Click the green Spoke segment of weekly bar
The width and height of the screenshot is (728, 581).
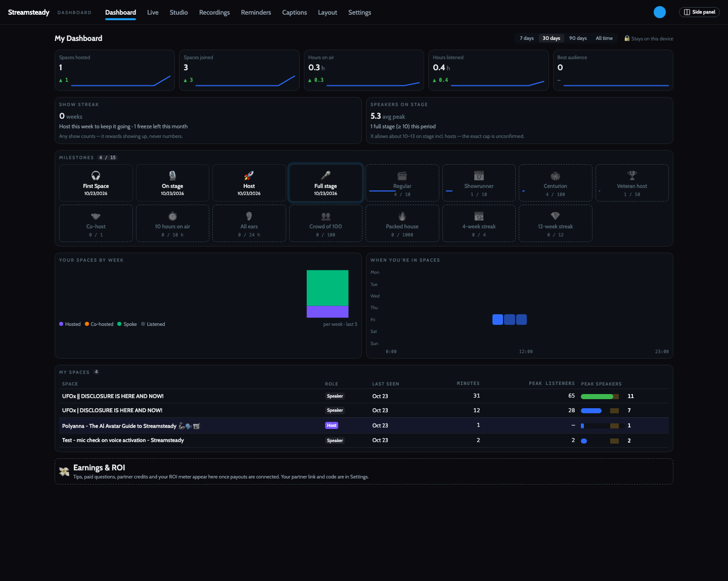328,288
